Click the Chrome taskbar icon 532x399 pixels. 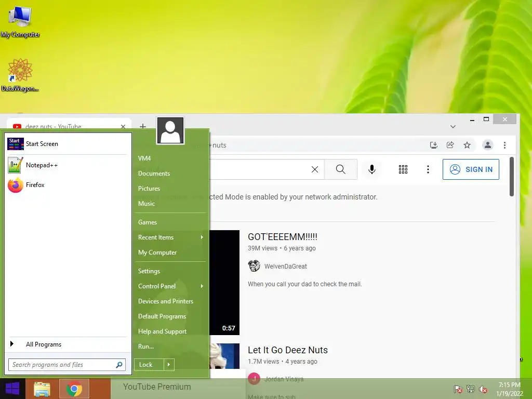click(x=74, y=389)
